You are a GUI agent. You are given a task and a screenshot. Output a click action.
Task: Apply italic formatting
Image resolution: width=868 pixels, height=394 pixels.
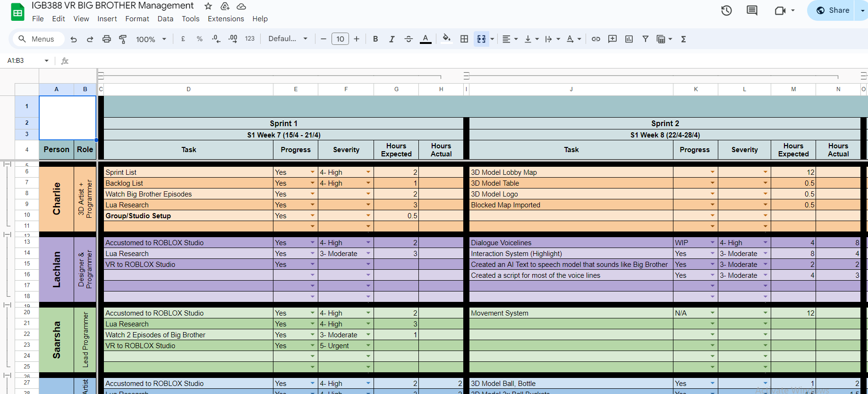coord(392,39)
